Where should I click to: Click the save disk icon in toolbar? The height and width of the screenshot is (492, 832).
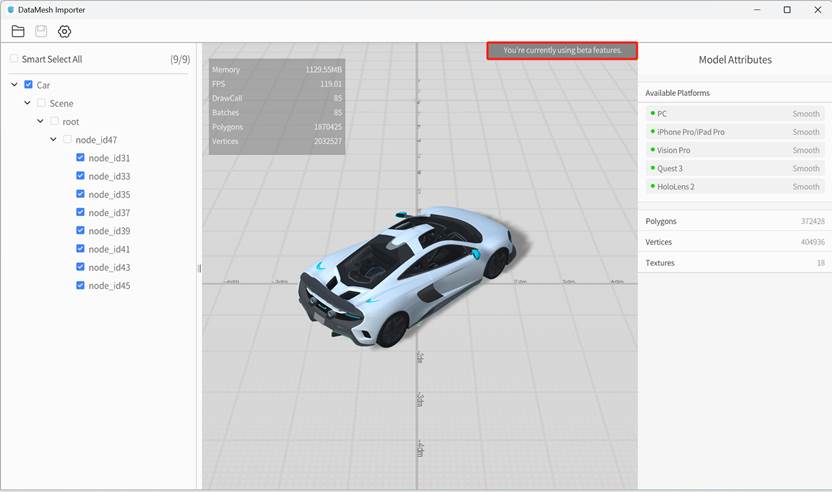pos(41,31)
